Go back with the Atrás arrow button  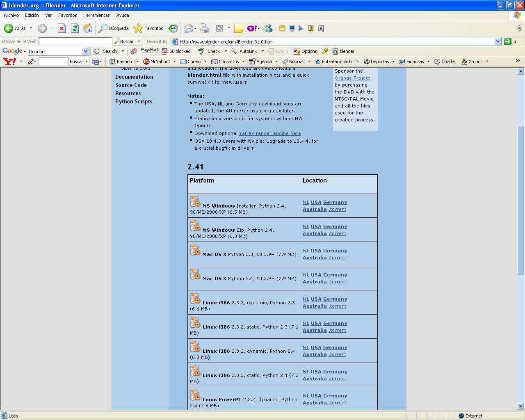coord(15,28)
